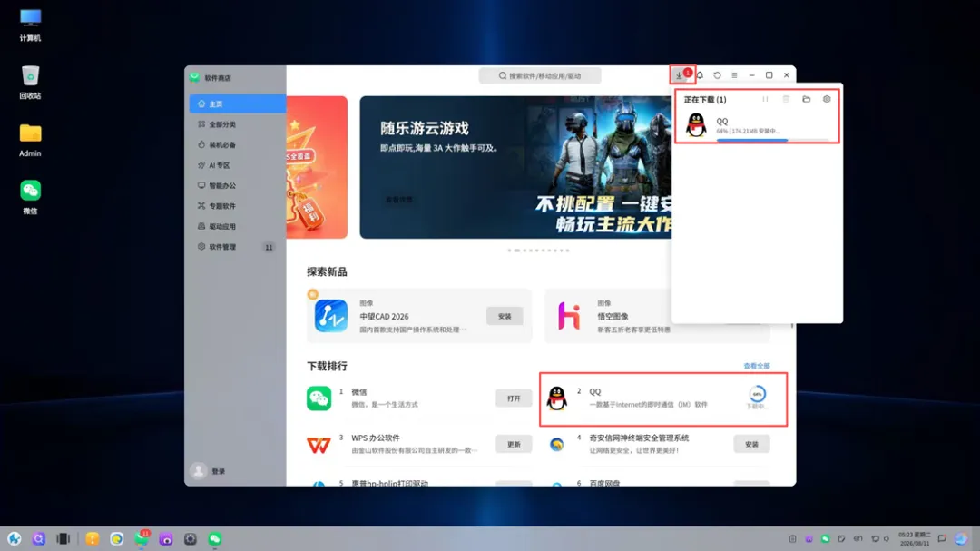
Task: Click WeChat tray icon
Action: (825, 538)
